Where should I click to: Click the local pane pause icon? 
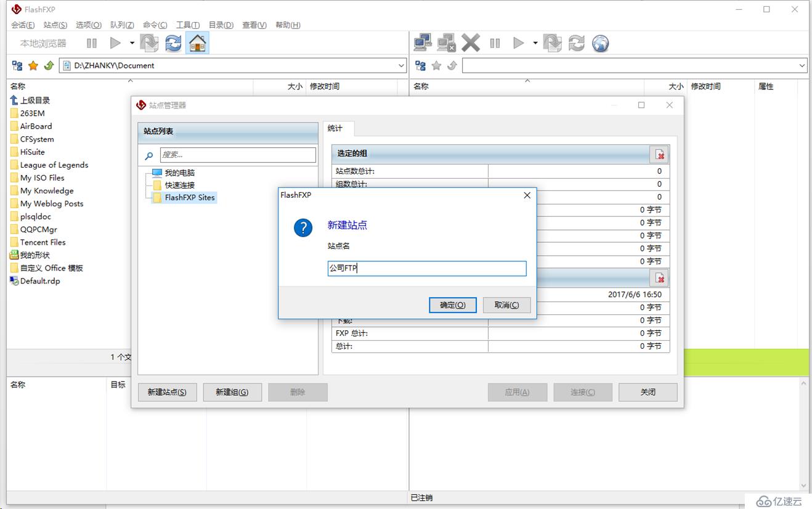pyautogui.click(x=92, y=43)
